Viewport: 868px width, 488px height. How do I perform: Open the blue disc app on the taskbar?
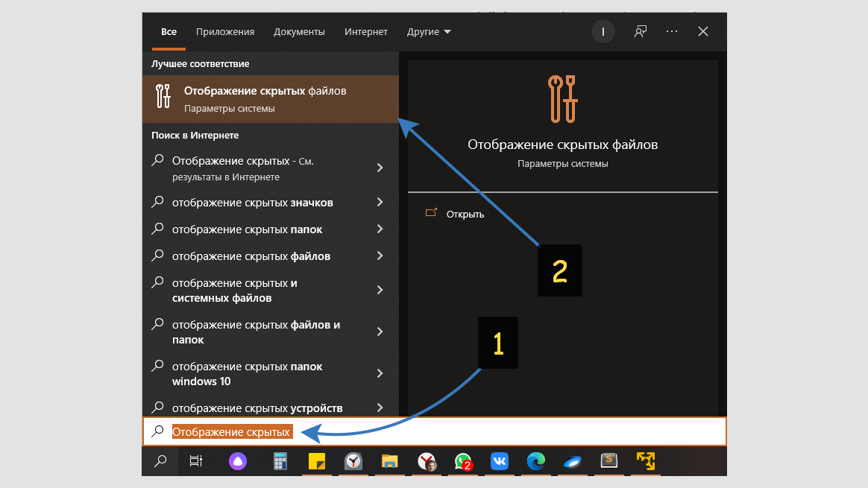pos(573,461)
